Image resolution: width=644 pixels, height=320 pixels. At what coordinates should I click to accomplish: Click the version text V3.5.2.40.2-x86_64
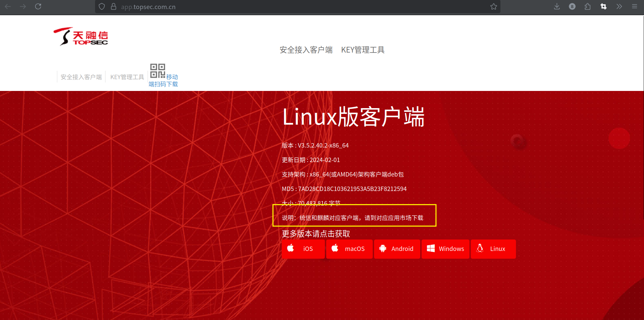323,146
